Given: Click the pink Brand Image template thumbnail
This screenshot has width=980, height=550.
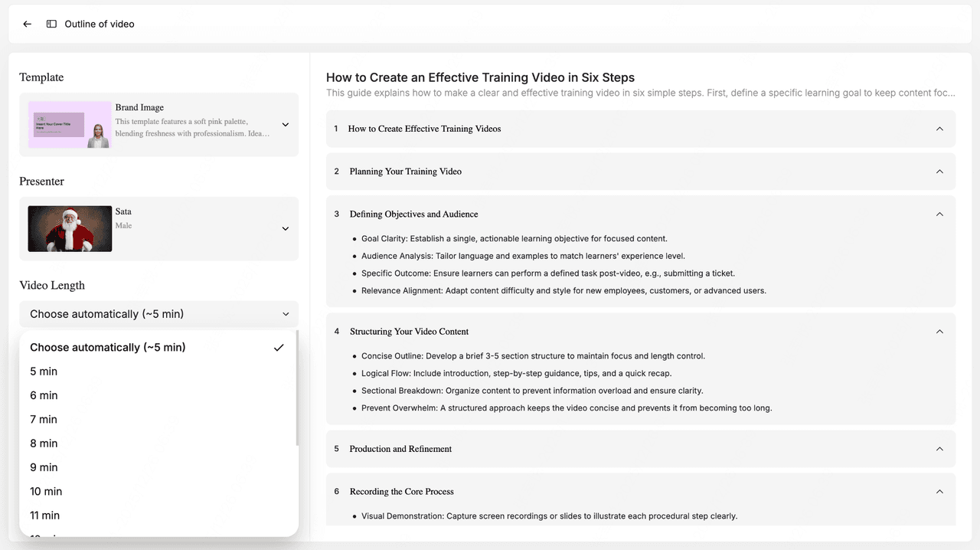Looking at the screenshot, I should point(70,125).
